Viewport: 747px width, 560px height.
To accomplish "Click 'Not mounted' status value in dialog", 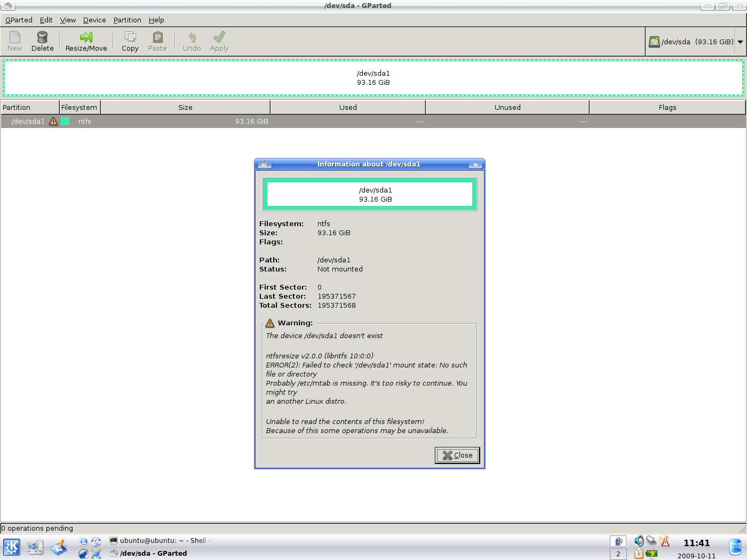I will tap(340, 269).
